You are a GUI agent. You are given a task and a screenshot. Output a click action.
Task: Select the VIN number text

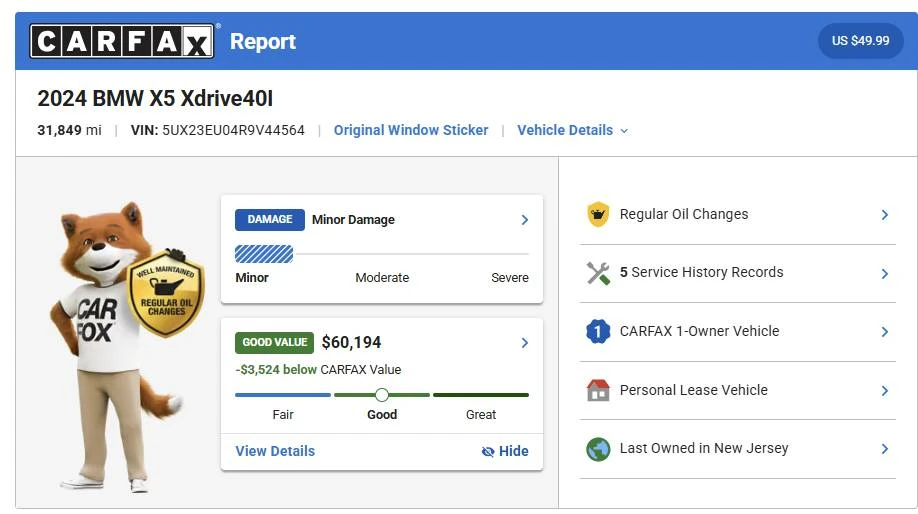pos(233,130)
